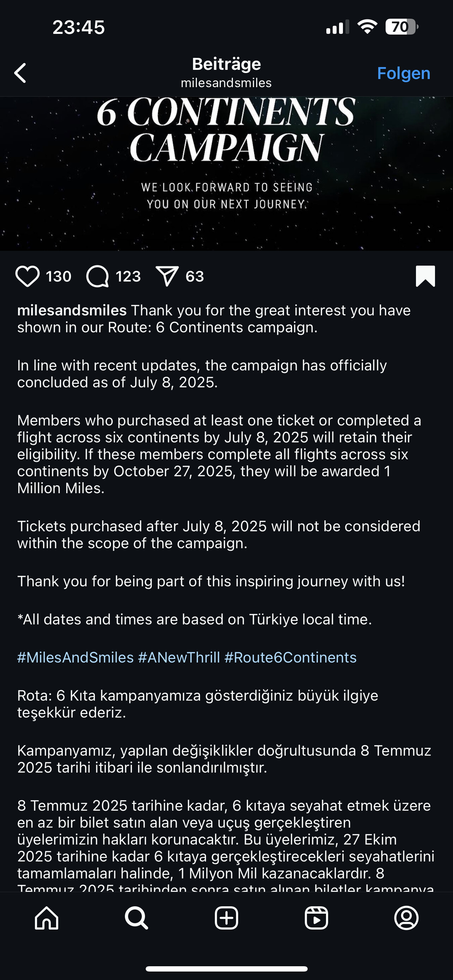
Task: Share post with paper plane icon
Action: point(167,276)
